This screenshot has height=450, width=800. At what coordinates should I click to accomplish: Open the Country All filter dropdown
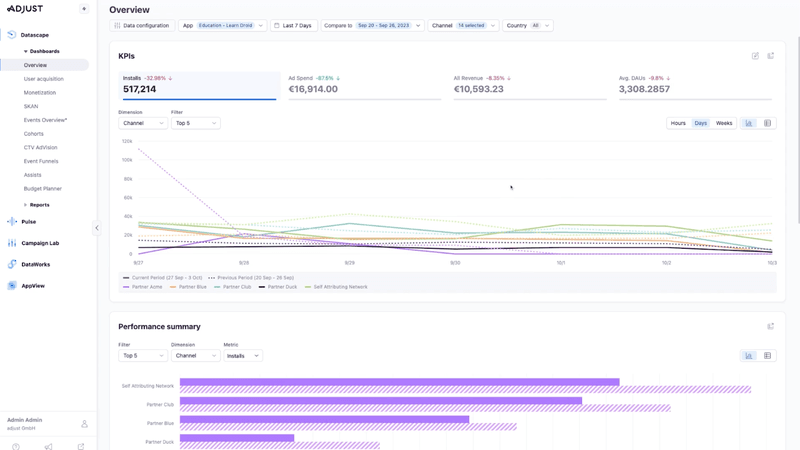[x=528, y=26]
